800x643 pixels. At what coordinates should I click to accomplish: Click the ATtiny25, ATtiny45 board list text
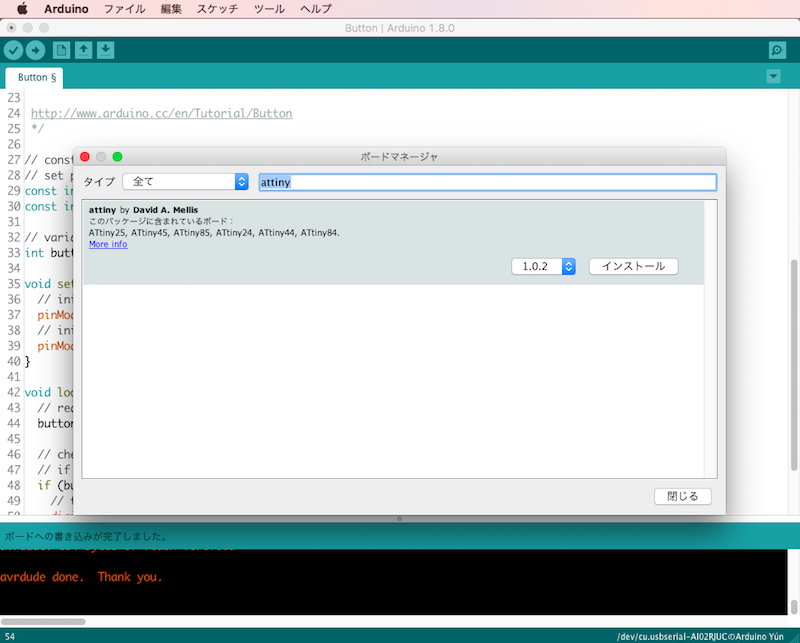(214, 233)
